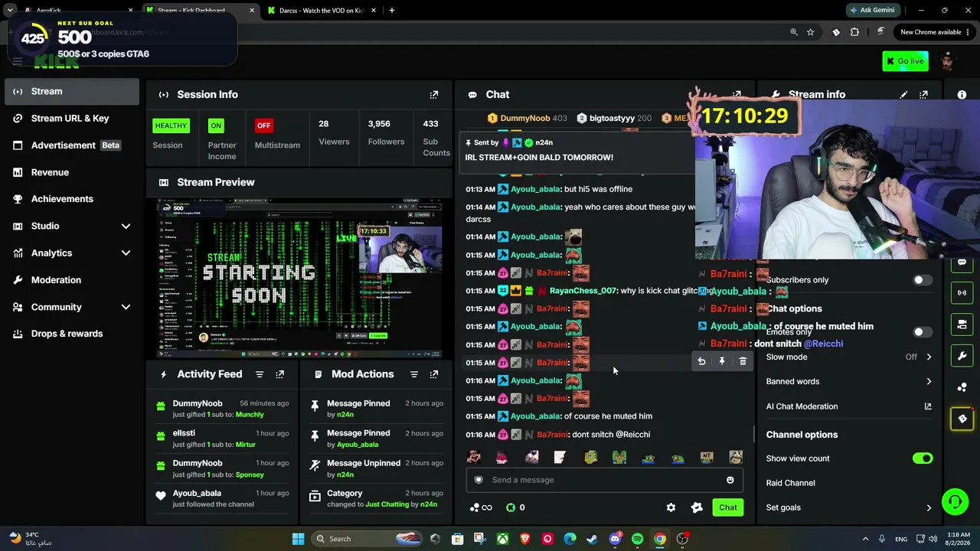Click the highlighted tag icon in right rail
Screen dimensions: 980x551
[x=962, y=419]
